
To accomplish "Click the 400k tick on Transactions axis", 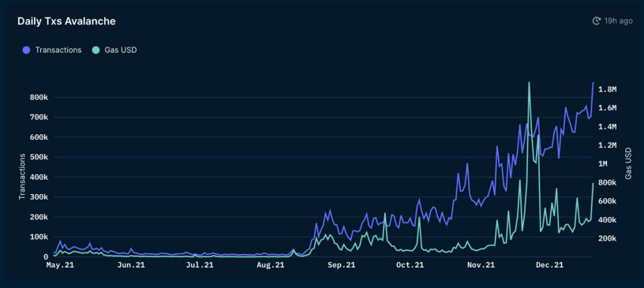I will tap(39, 178).
